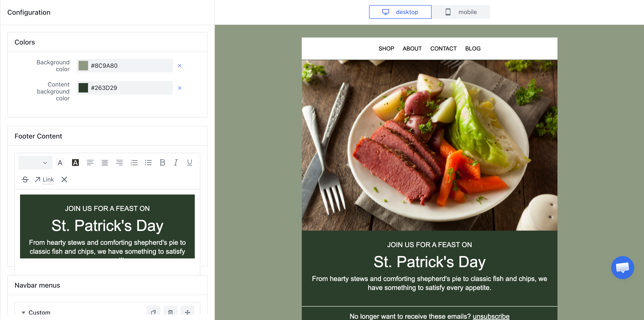
Task: Align footer text right
Action: pyautogui.click(x=119, y=163)
